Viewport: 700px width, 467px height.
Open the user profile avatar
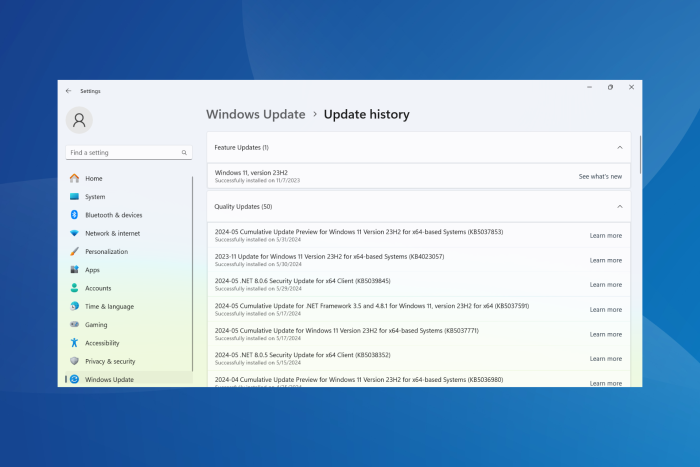click(x=79, y=120)
